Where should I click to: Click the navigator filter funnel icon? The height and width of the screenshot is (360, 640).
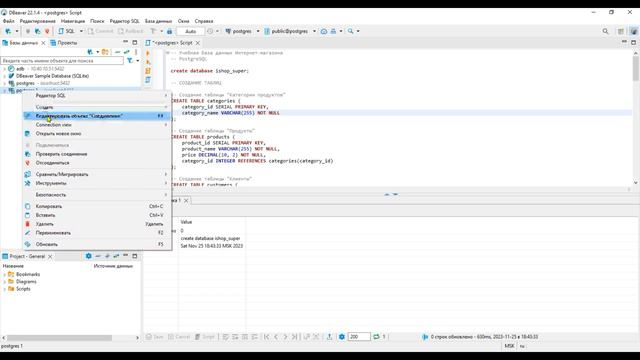[129, 60]
